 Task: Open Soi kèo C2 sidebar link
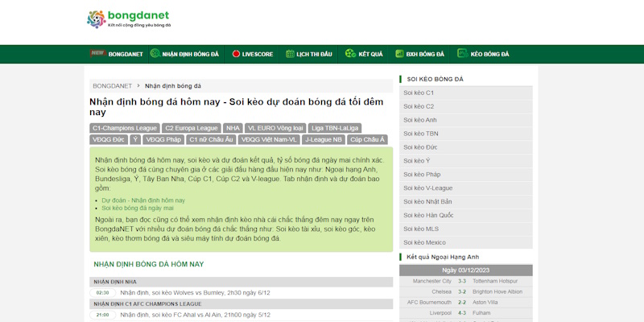tap(466, 106)
